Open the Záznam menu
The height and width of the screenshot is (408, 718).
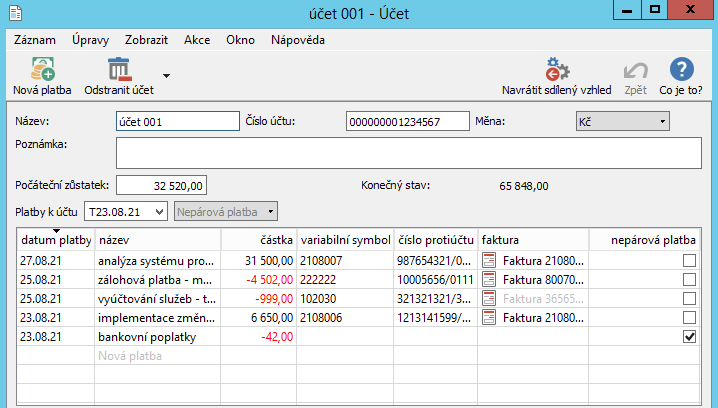click(35, 40)
